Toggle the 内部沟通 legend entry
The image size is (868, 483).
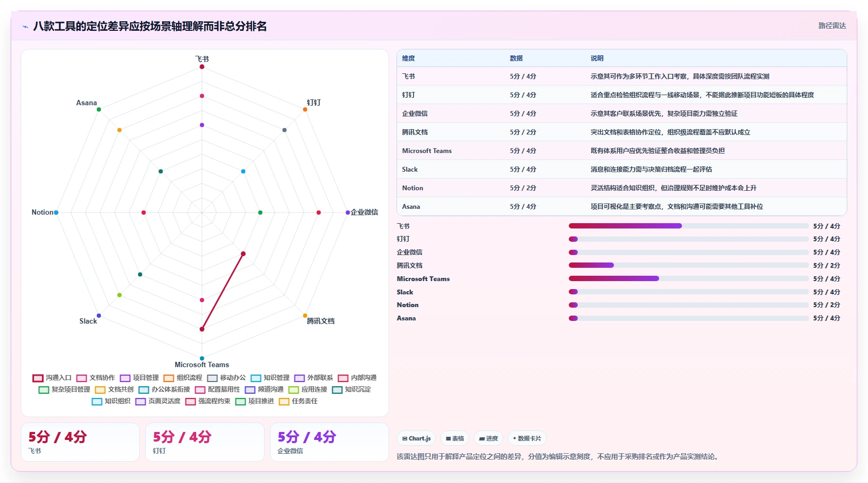click(357, 378)
